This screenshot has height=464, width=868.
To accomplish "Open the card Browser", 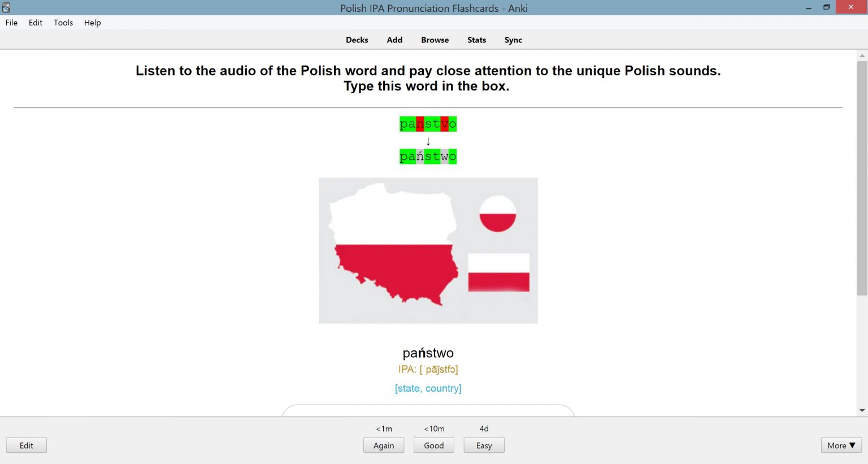I will (x=435, y=40).
